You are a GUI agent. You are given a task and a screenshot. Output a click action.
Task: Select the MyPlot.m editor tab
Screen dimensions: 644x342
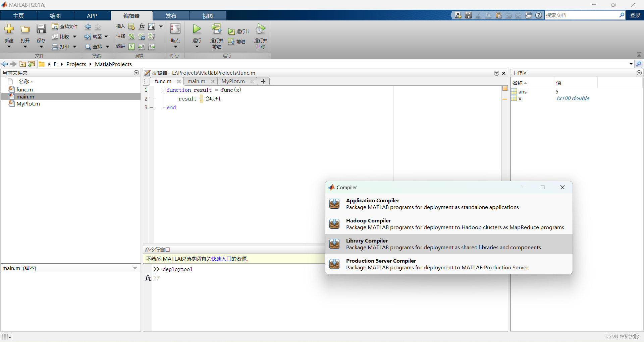(233, 81)
